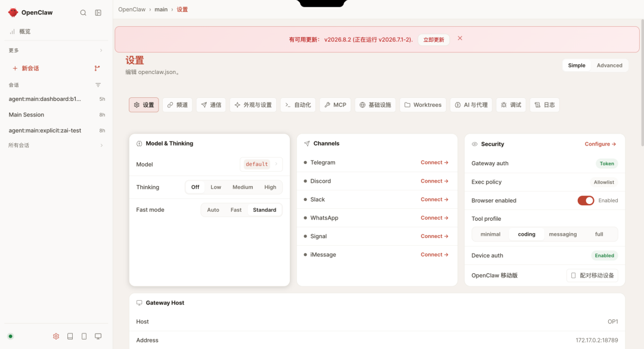Select the minimal tool profile
Image resolution: width=644 pixels, height=349 pixels.
(x=490, y=234)
